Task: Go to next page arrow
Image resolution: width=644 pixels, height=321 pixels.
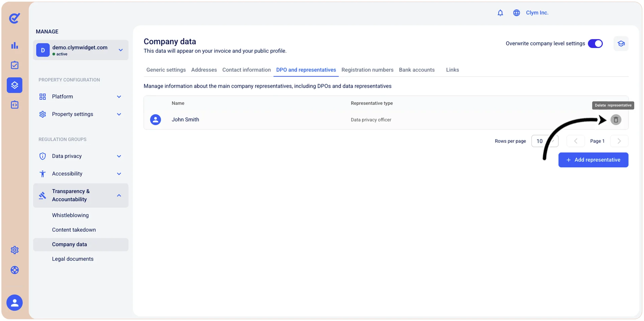Action: (619, 141)
